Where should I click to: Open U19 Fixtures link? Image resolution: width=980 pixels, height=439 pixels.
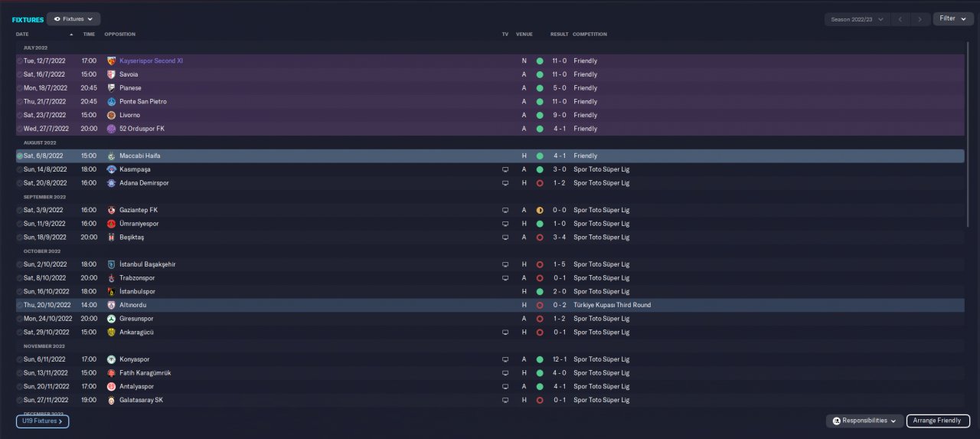[x=42, y=421]
